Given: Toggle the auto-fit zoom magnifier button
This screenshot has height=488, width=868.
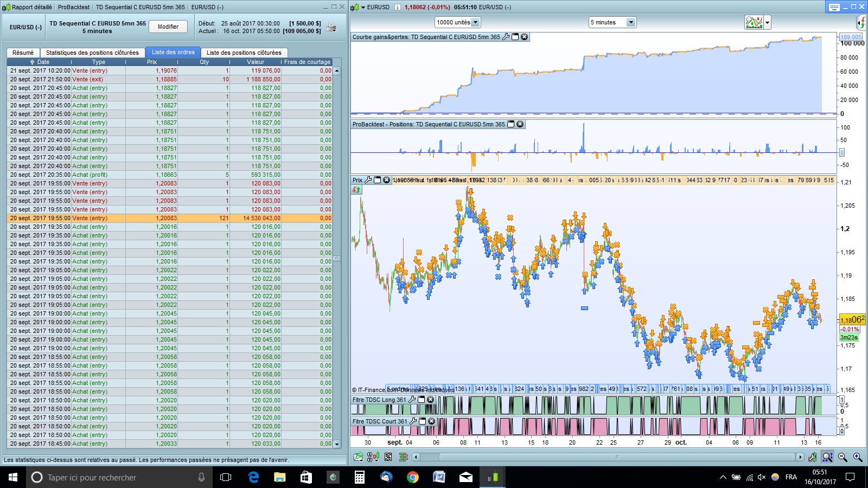Looking at the screenshot, I should click(x=827, y=457).
